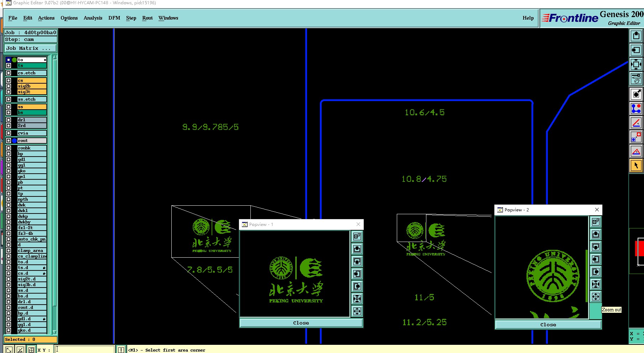Image resolution: width=644 pixels, height=353 pixels.
Task: Select the auto_chk_pn layer name
Action: pyautogui.click(x=32, y=239)
